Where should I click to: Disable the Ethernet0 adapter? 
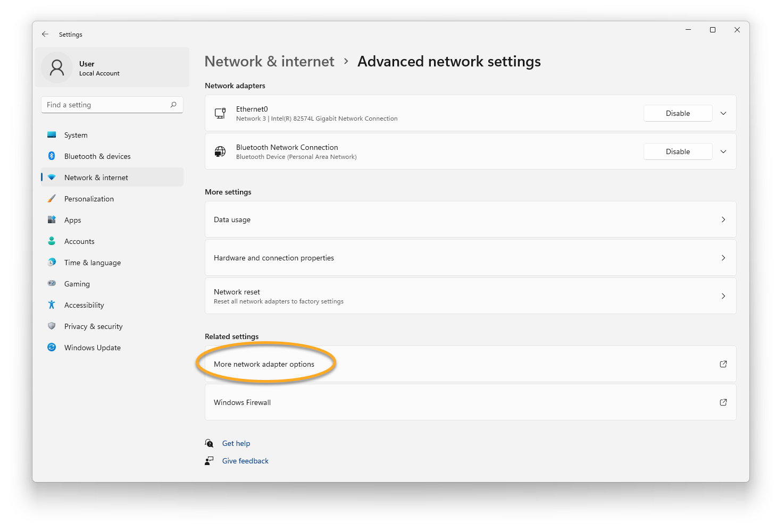pos(678,113)
